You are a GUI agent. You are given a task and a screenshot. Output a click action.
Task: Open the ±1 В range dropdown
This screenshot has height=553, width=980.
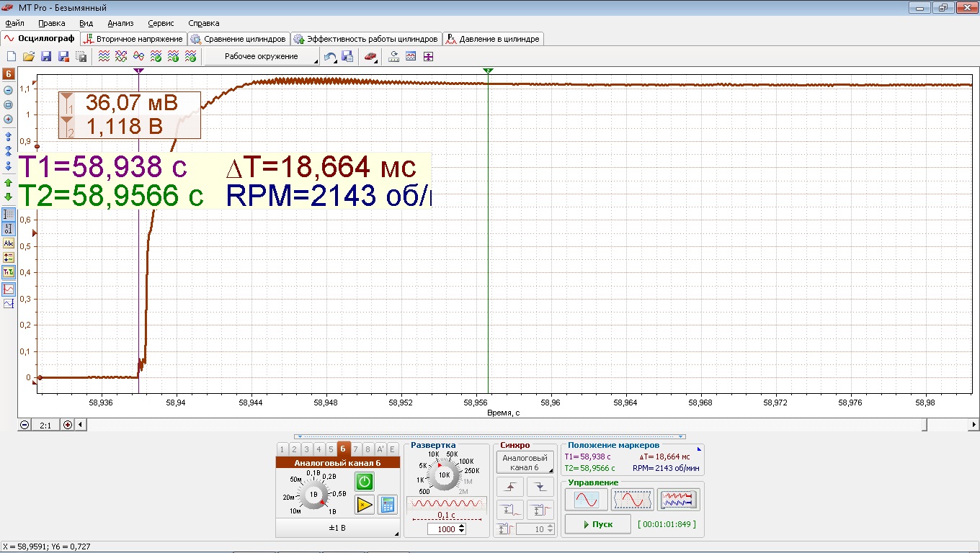coord(337,528)
